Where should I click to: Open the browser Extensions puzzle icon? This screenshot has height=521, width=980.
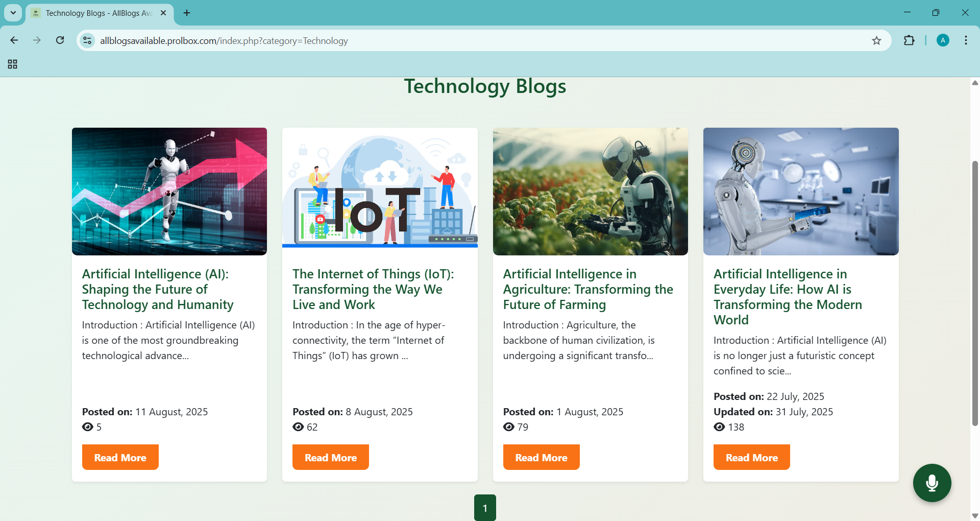point(909,41)
